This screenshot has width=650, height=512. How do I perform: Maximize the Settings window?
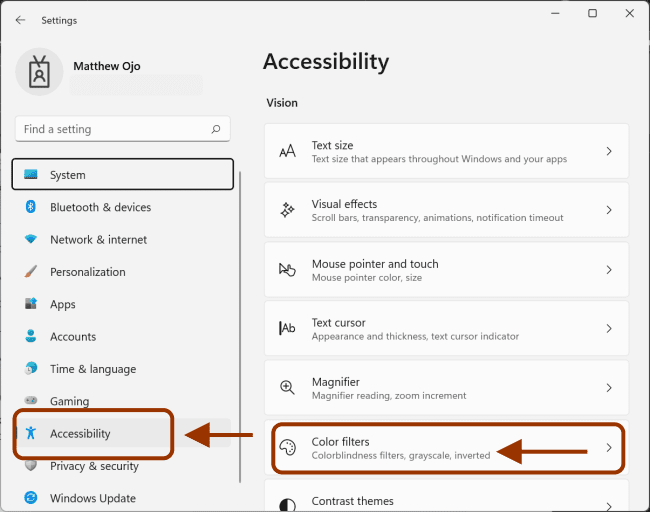coord(592,13)
